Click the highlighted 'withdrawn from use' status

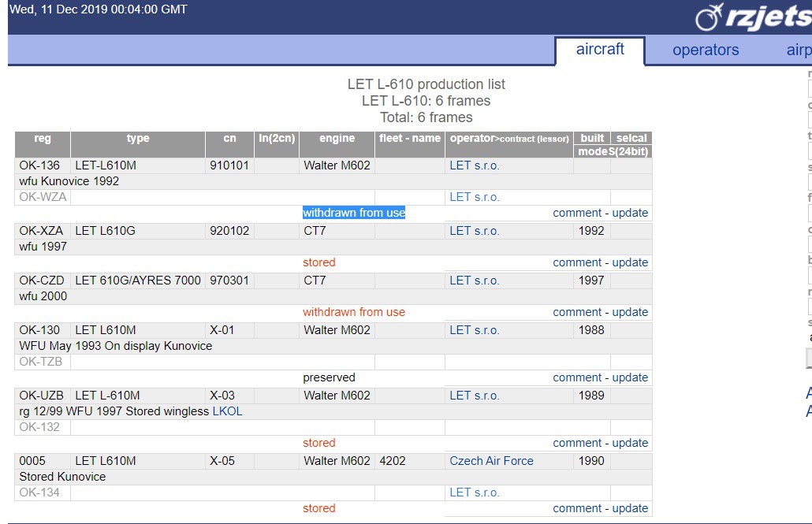(354, 213)
